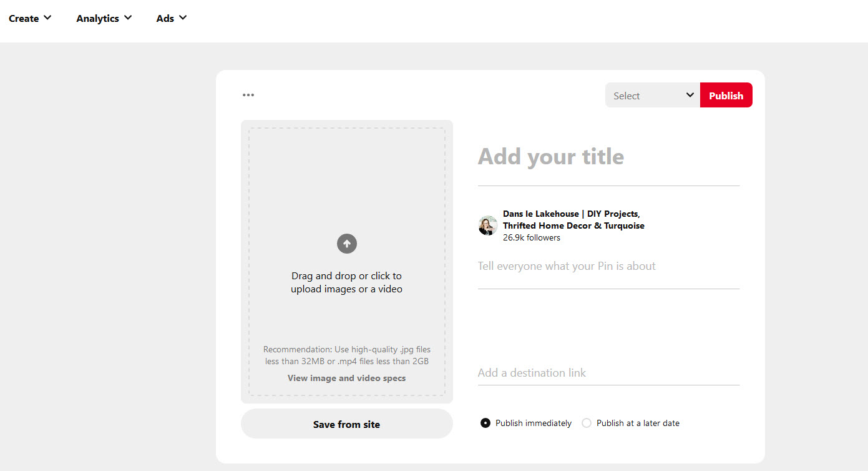Choose Publish at a later date option
The width and height of the screenshot is (868, 471).
tap(587, 423)
